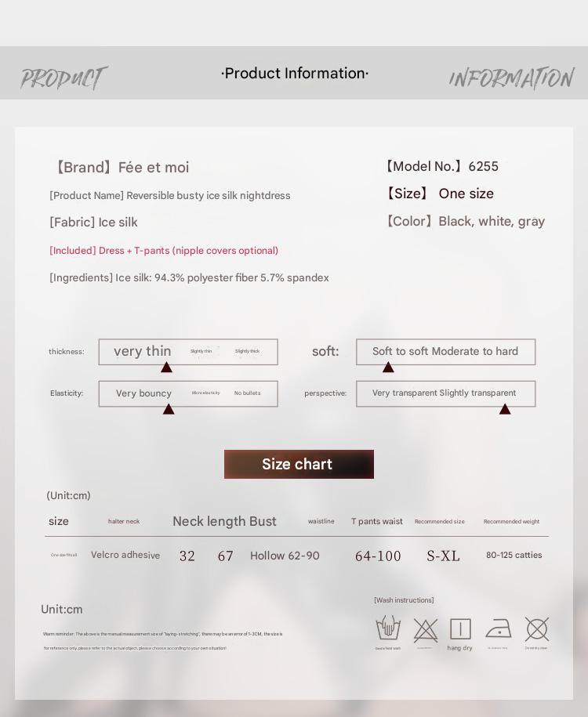Select the Slightly thick thickness option

[247, 351]
